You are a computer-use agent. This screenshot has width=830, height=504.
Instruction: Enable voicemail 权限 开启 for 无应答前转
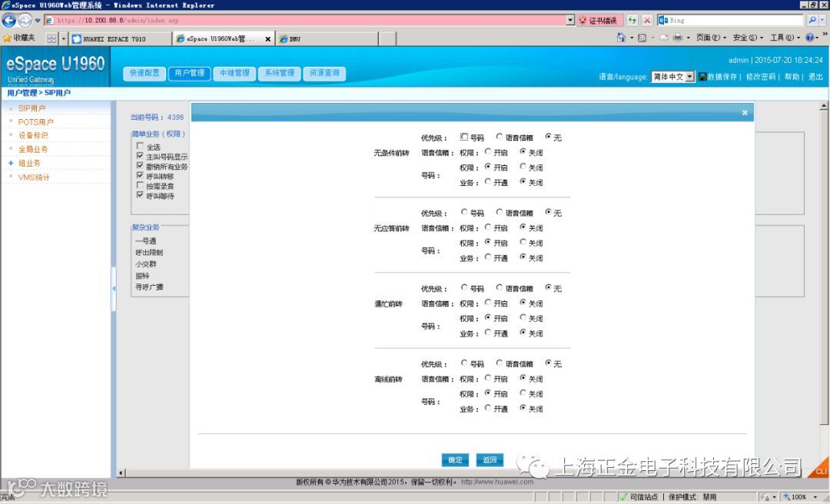487,227
